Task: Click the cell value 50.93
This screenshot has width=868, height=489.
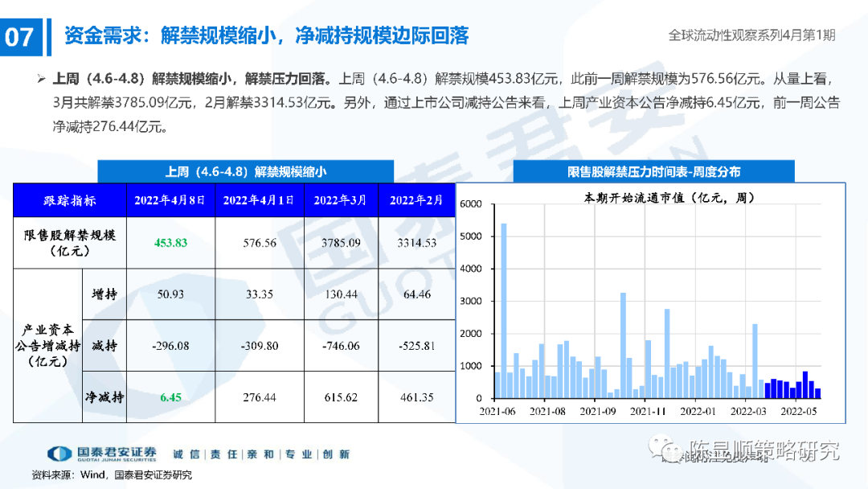Action: point(170,294)
